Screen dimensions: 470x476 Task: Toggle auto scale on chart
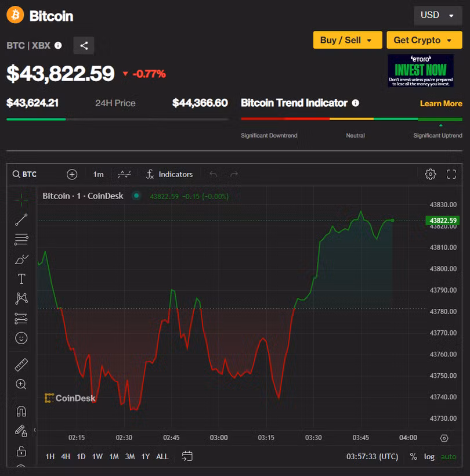coord(449,456)
